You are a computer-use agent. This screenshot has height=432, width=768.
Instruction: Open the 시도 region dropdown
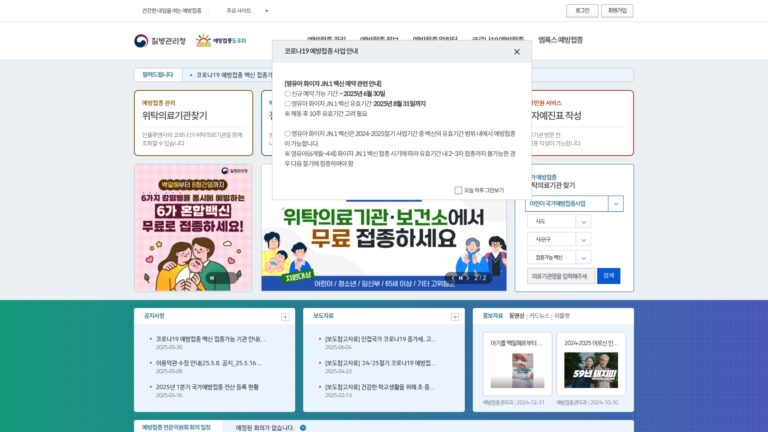coord(559,221)
